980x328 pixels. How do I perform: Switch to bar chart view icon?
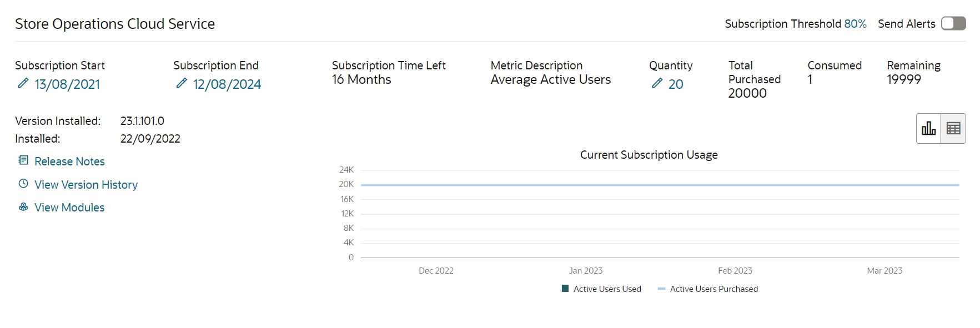[929, 129]
